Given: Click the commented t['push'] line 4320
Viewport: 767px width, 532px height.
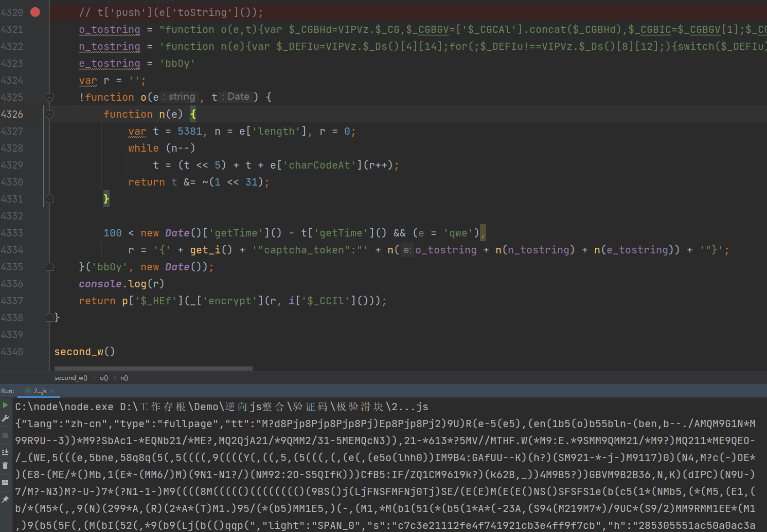Looking at the screenshot, I should coord(171,12).
